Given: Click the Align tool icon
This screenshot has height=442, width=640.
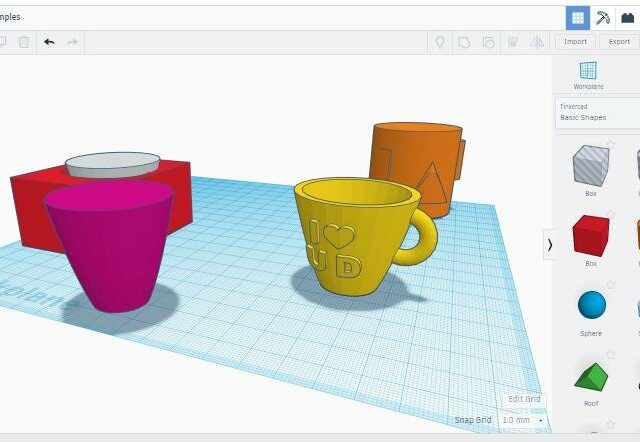Looking at the screenshot, I should (x=513, y=42).
